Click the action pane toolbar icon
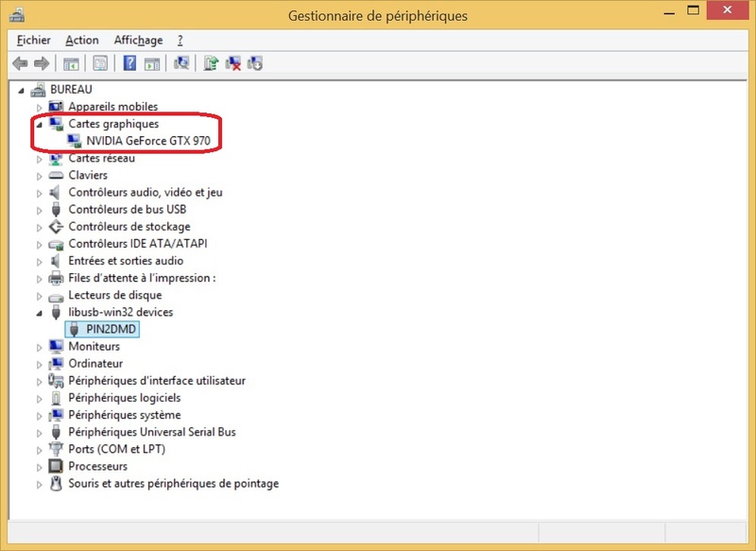 tap(152, 63)
